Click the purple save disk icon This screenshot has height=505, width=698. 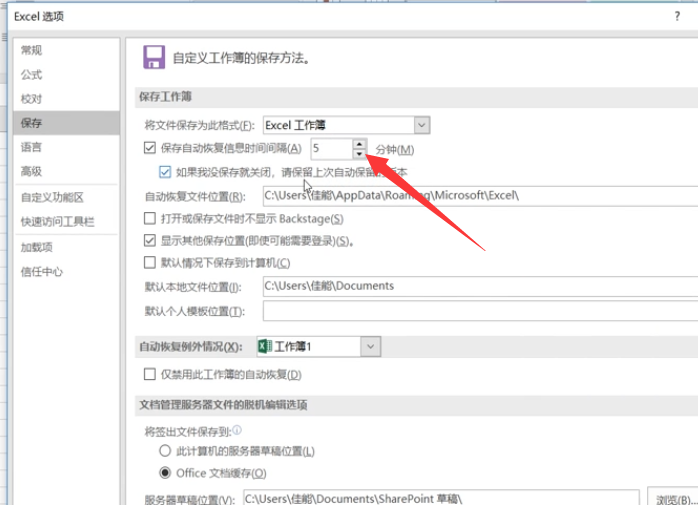(154, 57)
